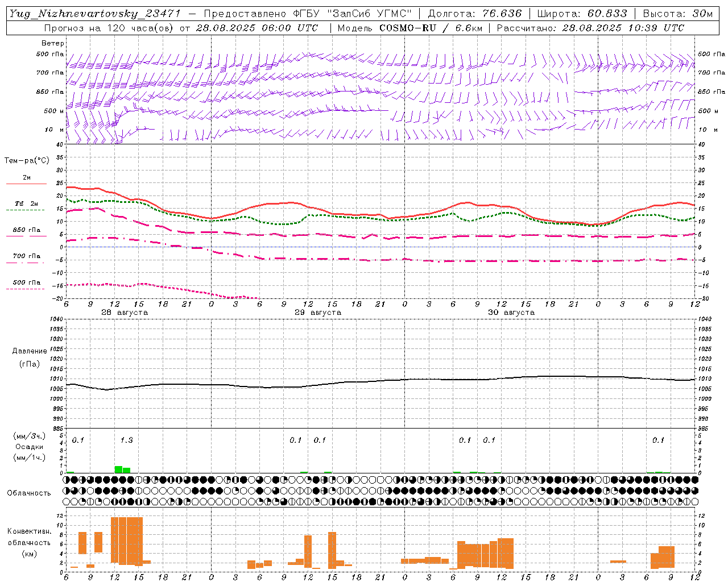
Task: Click the Облачность cloud cover label
Action: coord(29,493)
